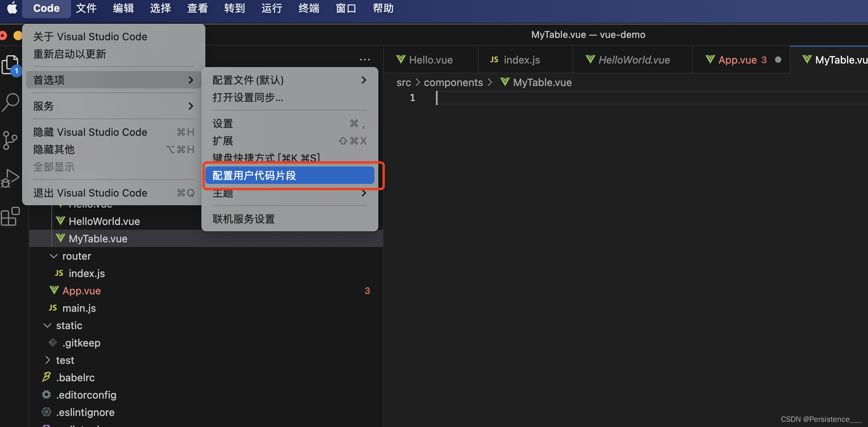Choose 打开设置同步... menu item
This screenshot has height=427, width=868.
[289, 97]
